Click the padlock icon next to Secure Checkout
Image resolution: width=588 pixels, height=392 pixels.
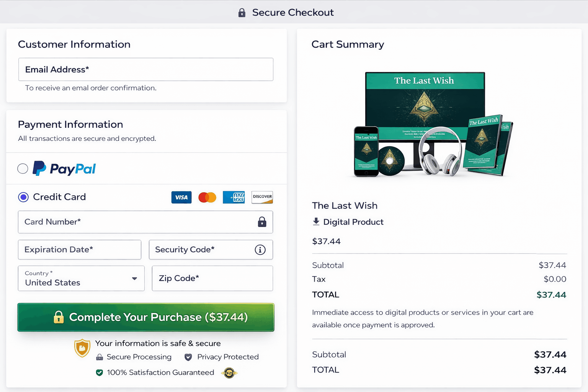(242, 13)
